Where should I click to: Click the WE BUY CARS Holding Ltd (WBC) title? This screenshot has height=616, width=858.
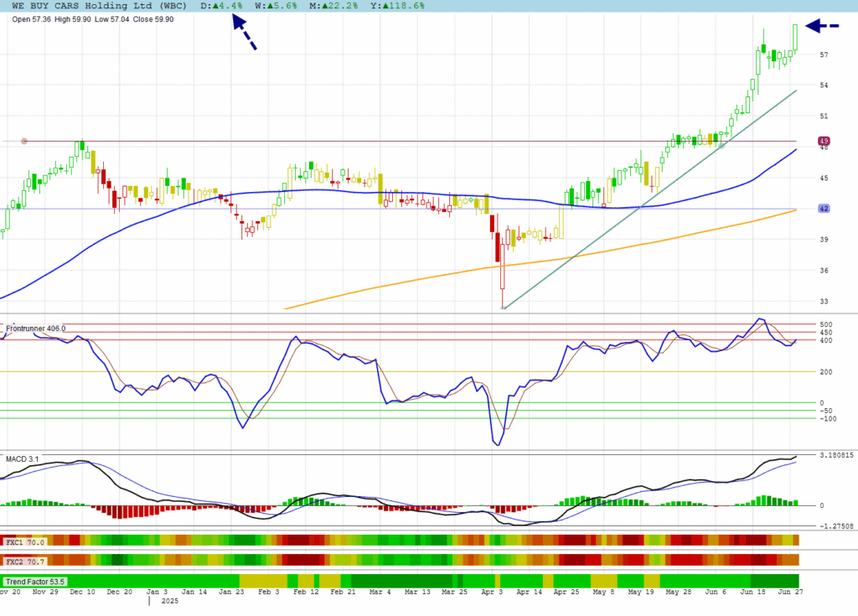99,6
